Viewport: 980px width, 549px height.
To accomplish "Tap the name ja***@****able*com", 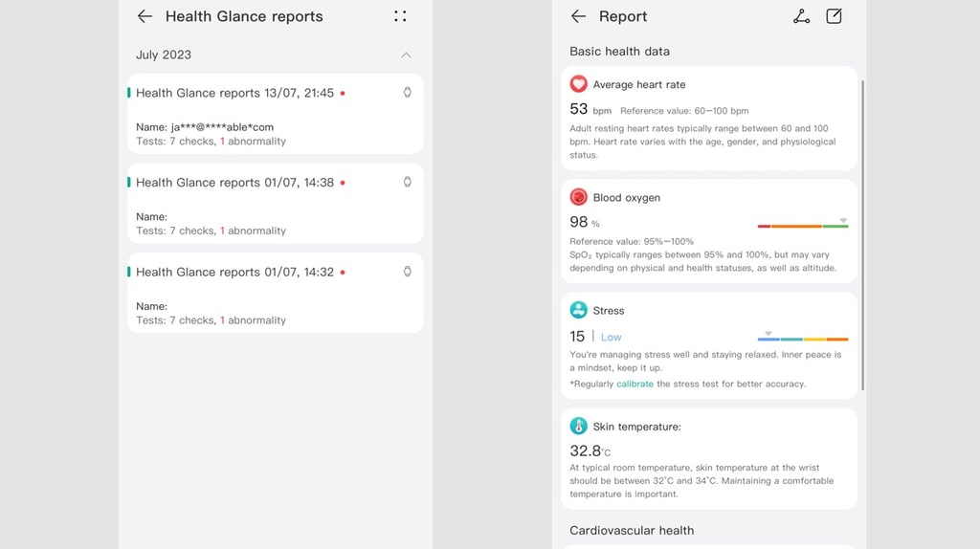I will pos(222,127).
